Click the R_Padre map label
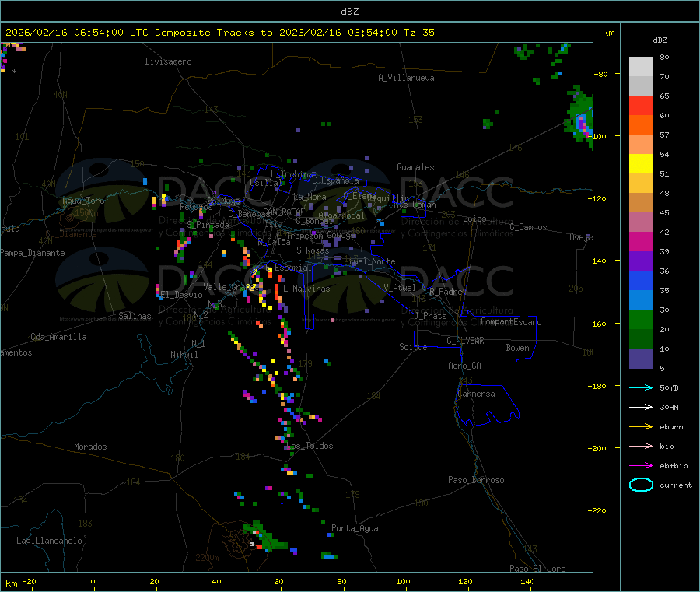 (x=446, y=292)
